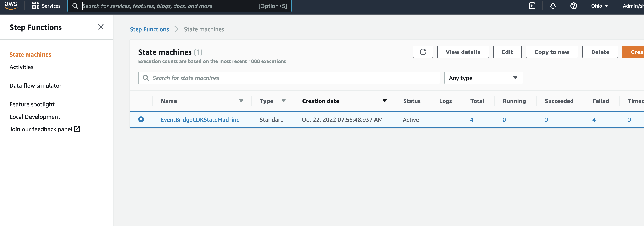The image size is (644, 226).
Task: Click the 'State machines' breadcrumb text
Action: (204, 29)
